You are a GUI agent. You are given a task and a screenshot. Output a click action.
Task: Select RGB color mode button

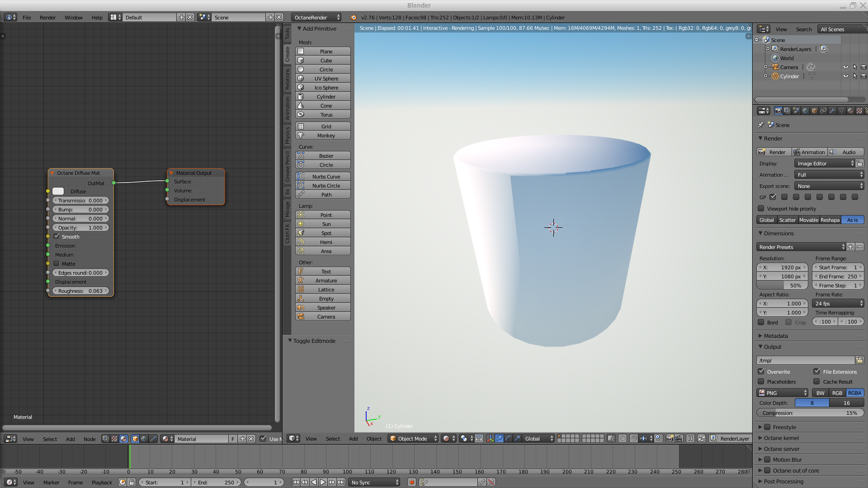pos(837,393)
